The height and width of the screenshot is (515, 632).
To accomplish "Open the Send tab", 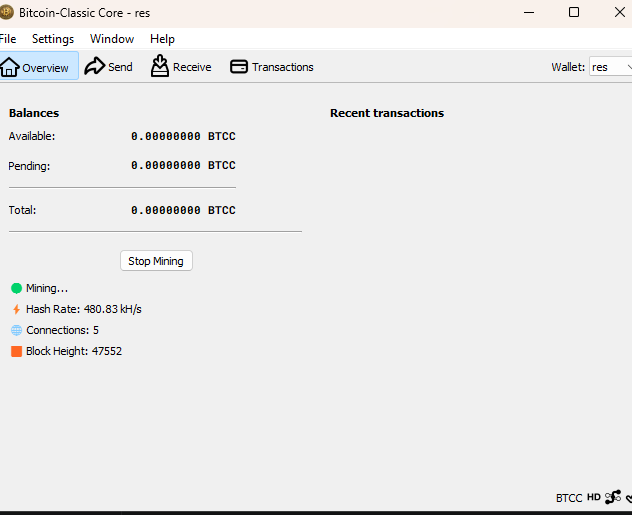I will (x=108, y=66).
